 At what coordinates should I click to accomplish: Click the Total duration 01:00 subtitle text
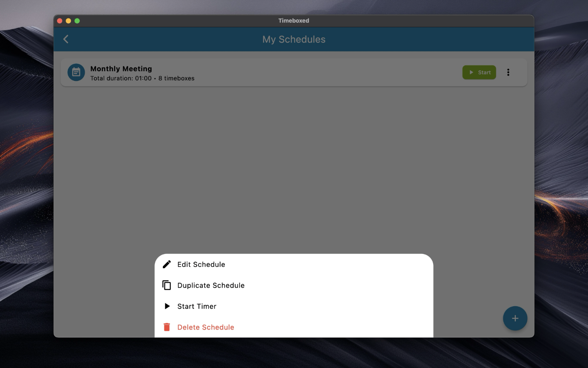click(x=121, y=79)
